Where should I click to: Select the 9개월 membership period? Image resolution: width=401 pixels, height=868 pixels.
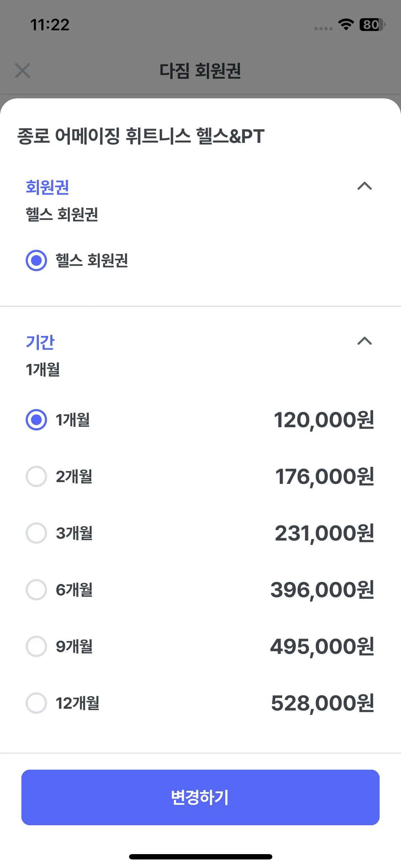[36, 646]
